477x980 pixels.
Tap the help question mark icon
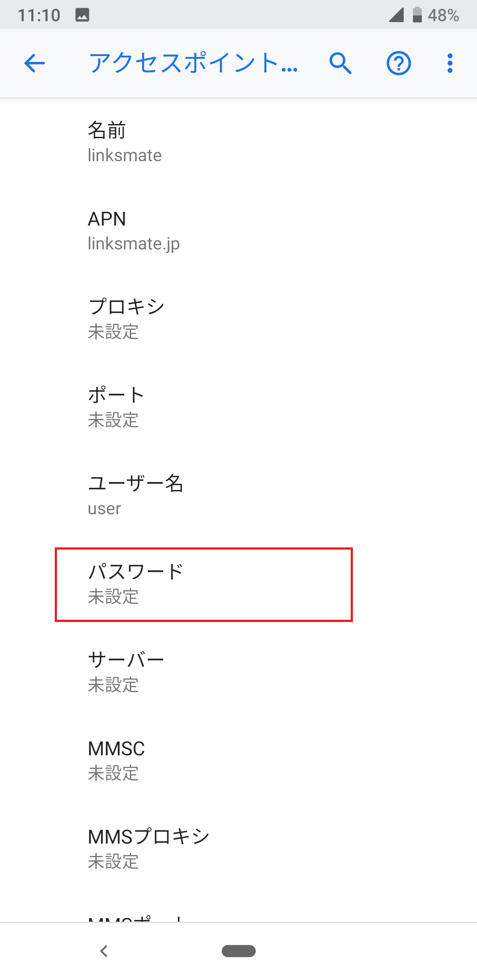click(x=399, y=64)
